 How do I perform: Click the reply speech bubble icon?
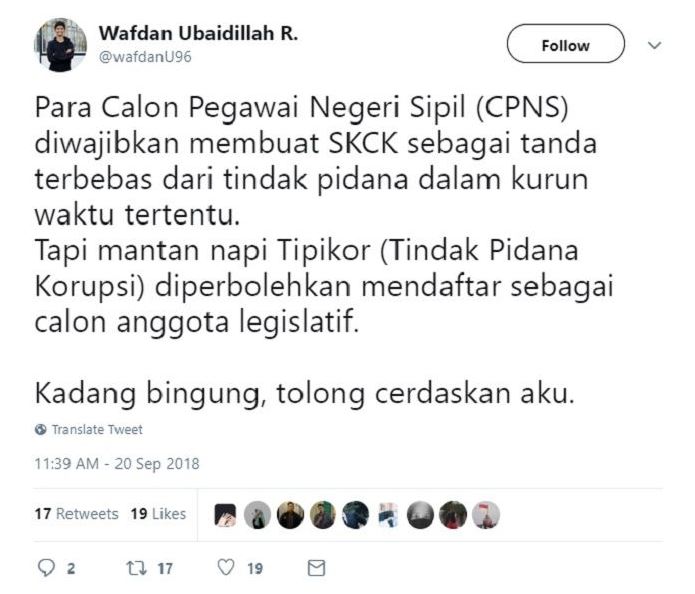tap(47, 568)
